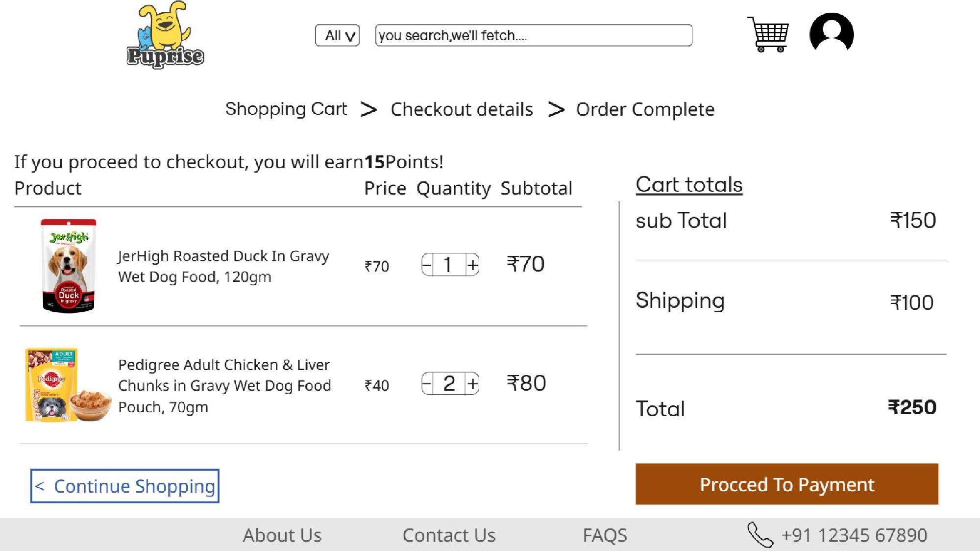Open the FAQS link
This screenshot has width=980, height=551.
tap(605, 535)
